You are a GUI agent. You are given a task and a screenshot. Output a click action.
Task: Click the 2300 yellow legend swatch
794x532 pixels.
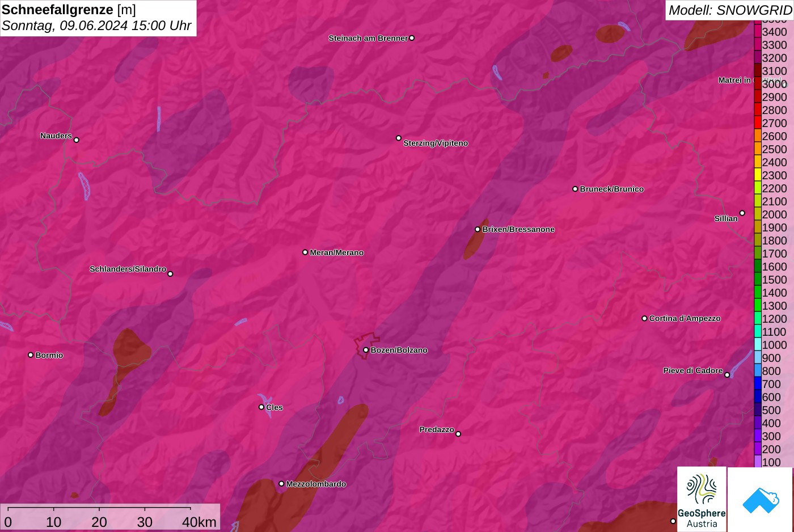pyautogui.click(x=757, y=175)
